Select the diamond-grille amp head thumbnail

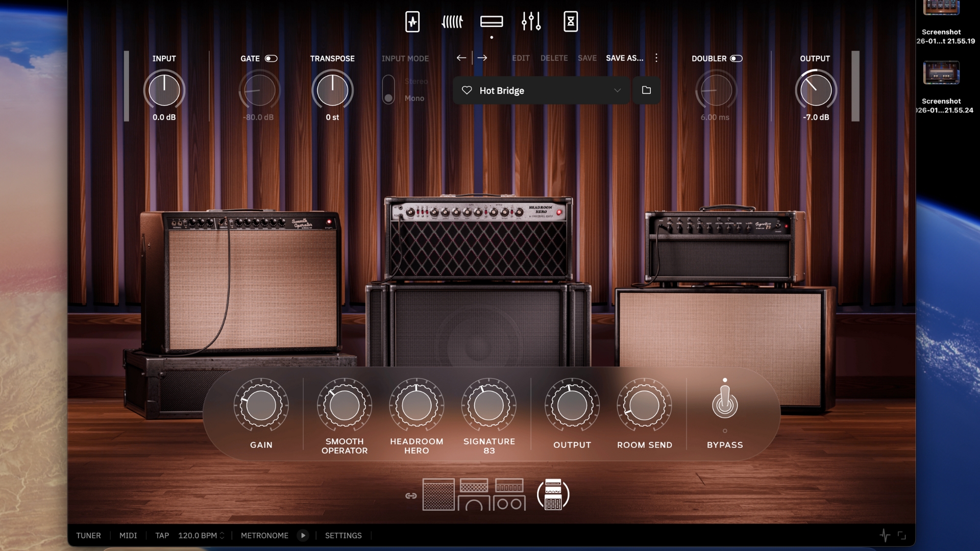(x=475, y=494)
